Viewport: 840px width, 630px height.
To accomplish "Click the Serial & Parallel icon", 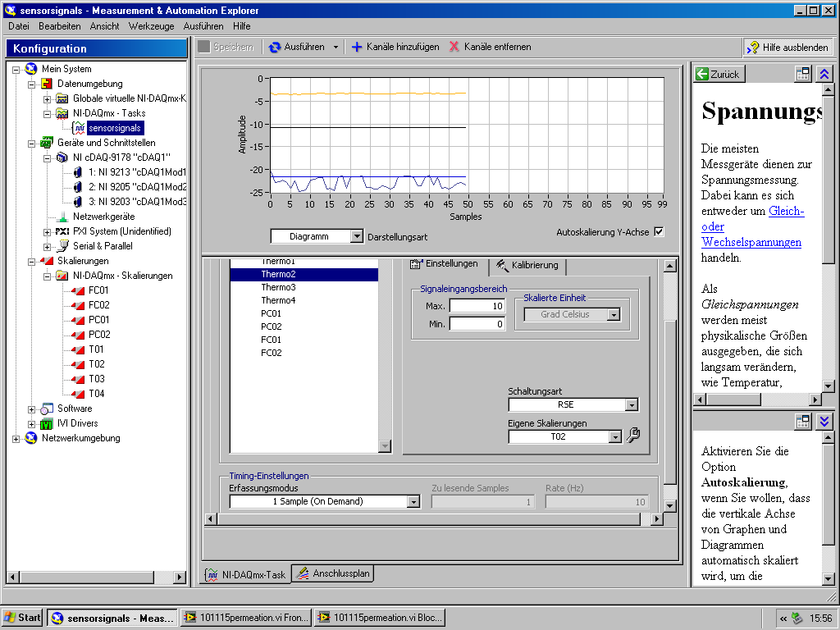I will [x=62, y=246].
